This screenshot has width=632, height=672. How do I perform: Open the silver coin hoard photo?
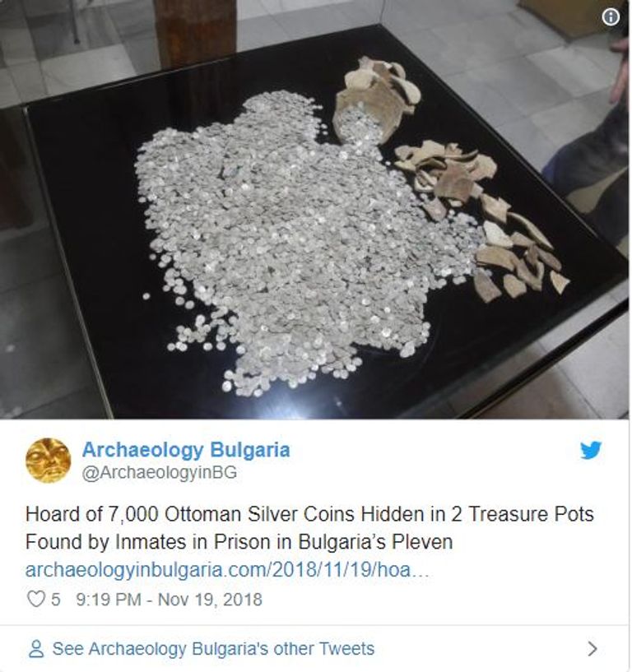pyautogui.click(x=314, y=209)
